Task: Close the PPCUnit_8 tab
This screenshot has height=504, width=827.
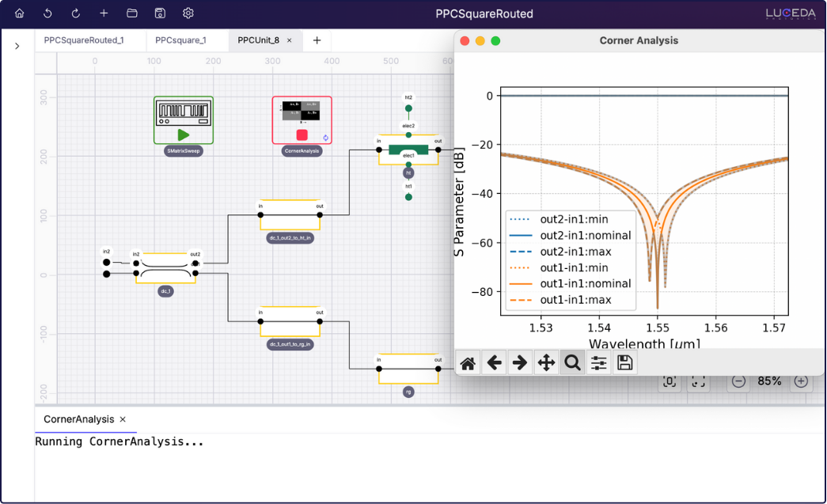Action: tap(289, 40)
